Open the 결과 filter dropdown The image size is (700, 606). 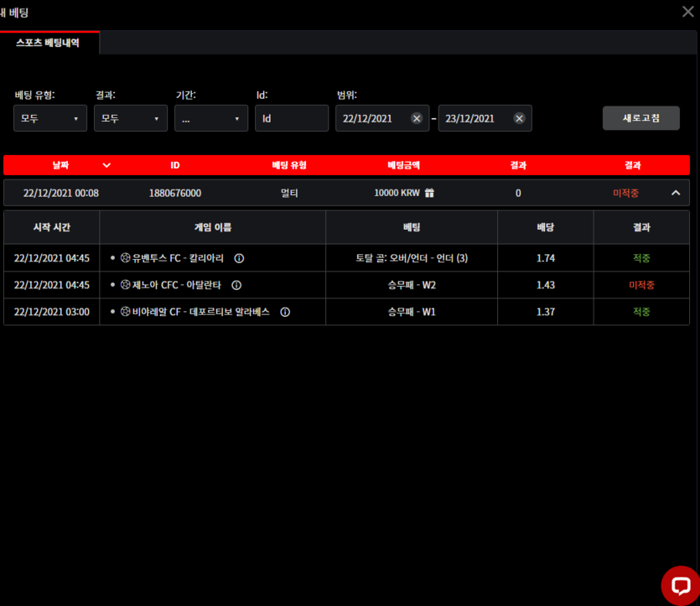131,118
